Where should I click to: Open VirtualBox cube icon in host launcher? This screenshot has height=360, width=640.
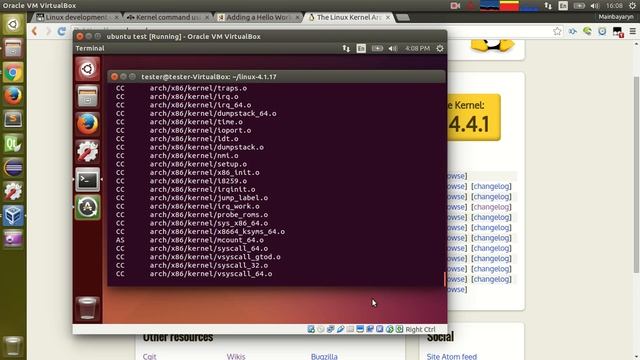click(13, 216)
